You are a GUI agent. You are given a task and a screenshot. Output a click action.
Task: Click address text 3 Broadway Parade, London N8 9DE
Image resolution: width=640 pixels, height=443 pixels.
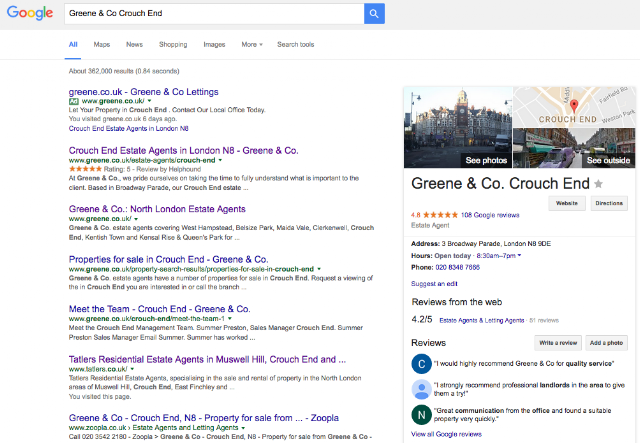pyautogui.click(x=496, y=244)
